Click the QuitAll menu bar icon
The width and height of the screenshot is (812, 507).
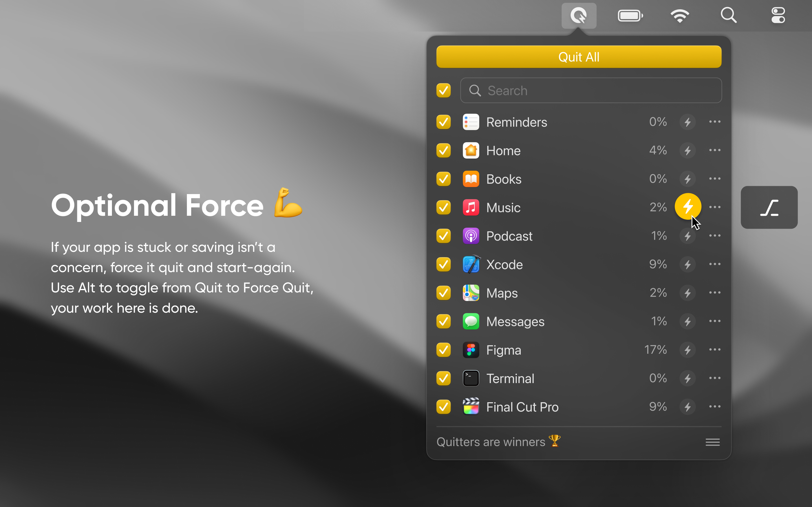tap(579, 16)
